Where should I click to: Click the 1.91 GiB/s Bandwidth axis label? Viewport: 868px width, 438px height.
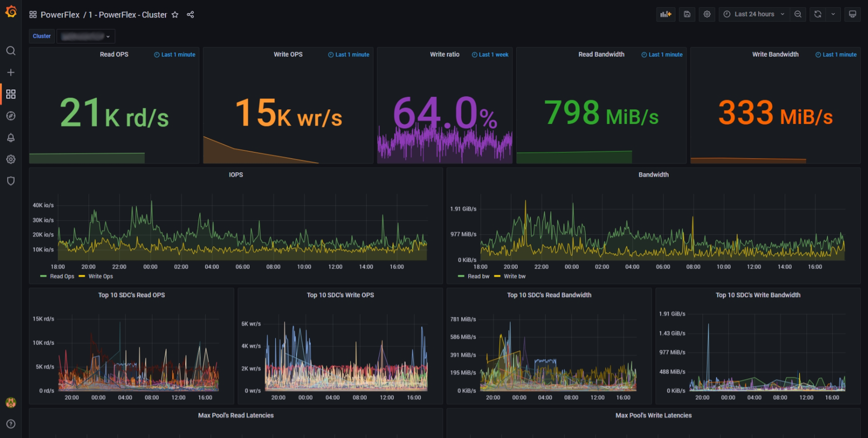463,209
